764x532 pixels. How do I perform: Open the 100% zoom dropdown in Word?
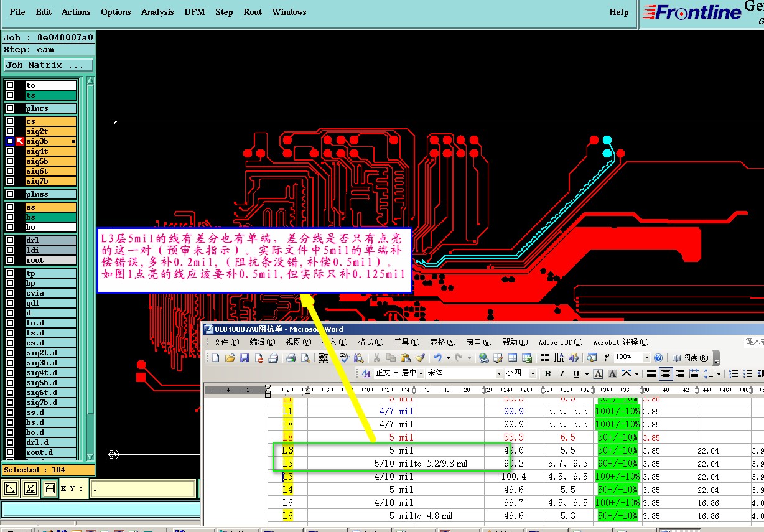pos(646,358)
